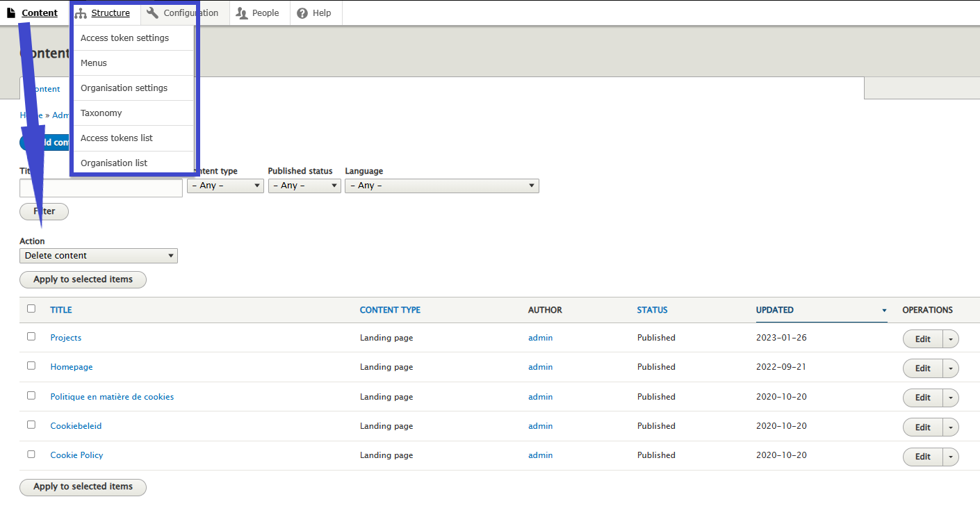
Task: Open the Edit dropdown arrow for Projects
Action: pyautogui.click(x=950, y=339)
